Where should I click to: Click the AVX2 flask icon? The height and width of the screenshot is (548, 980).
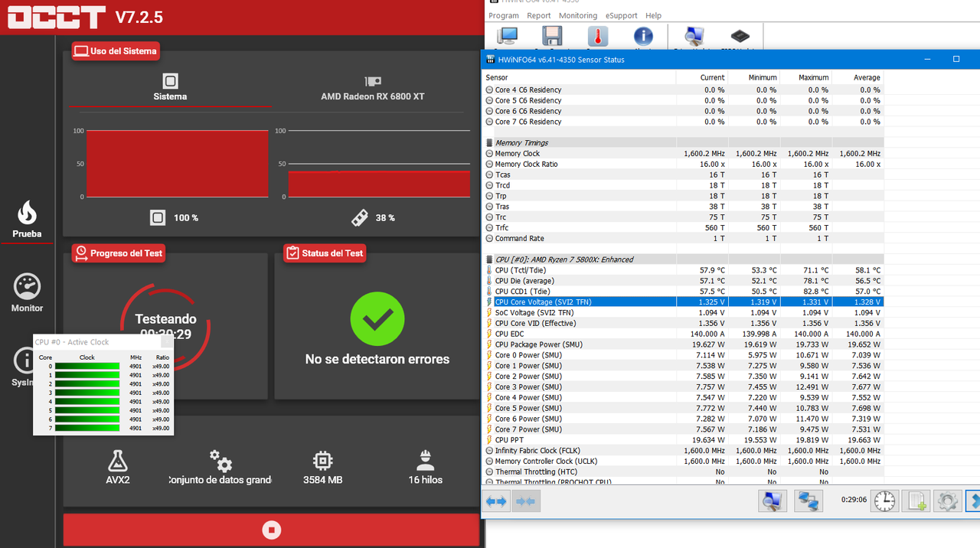click(x=117, y=460)
